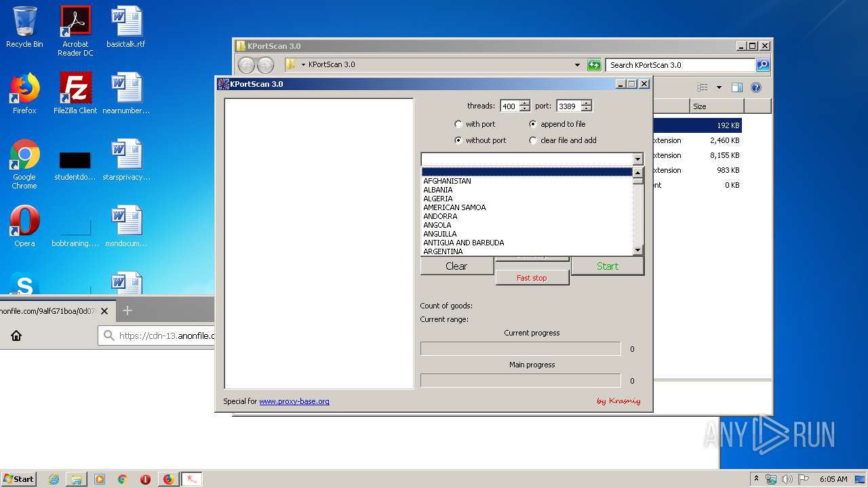Click Internet Explorer taskbar icon

point(54,479)
